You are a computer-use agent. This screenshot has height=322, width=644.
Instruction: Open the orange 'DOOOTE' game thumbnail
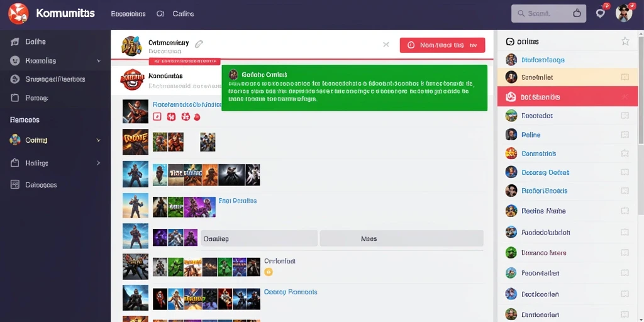(136, 142)
